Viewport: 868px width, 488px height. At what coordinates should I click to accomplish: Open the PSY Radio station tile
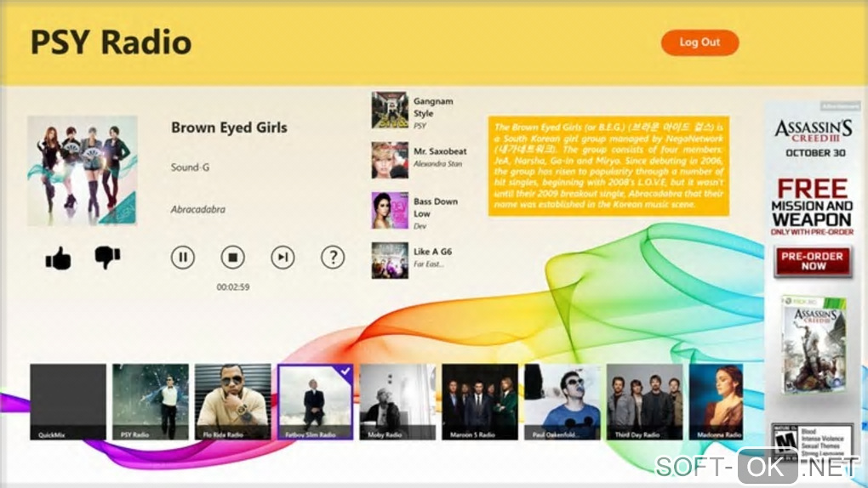coord(151,401)
